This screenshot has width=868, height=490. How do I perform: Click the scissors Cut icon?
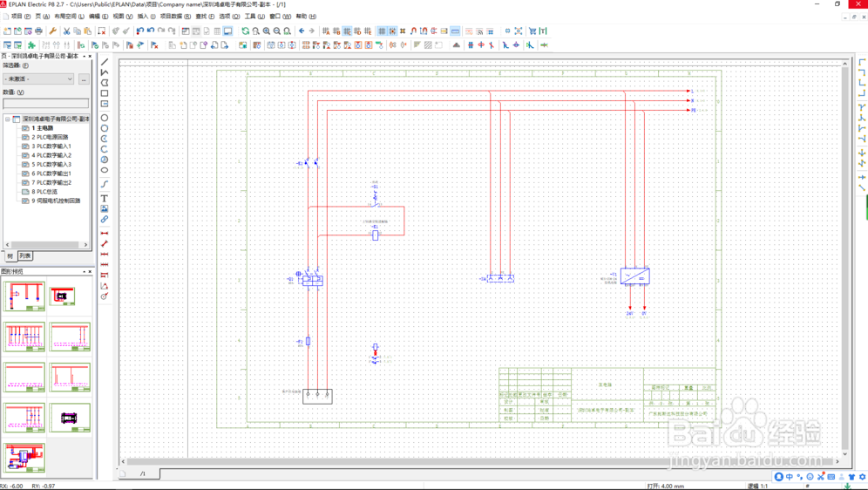(x=66, y=31)
